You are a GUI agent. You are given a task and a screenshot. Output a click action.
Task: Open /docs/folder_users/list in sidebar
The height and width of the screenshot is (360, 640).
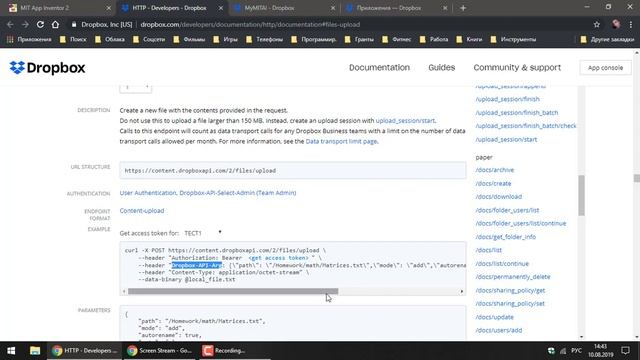(x=507, y=210)
